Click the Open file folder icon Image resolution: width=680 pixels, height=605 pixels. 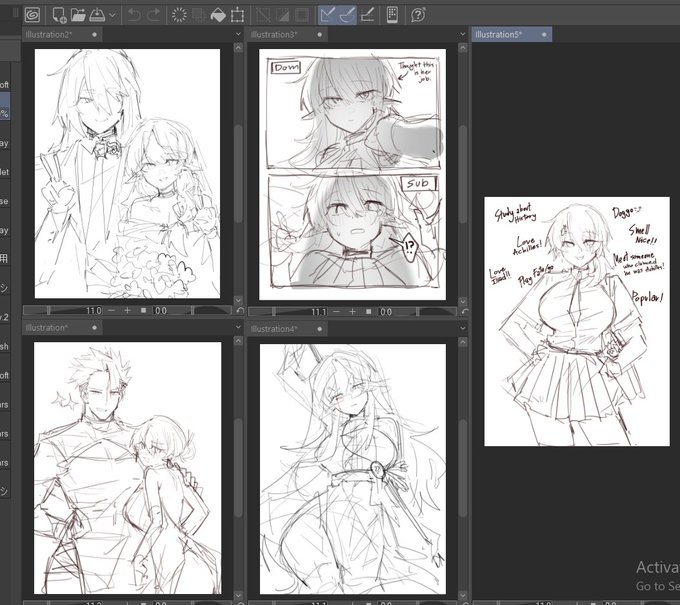pos(78,15)
